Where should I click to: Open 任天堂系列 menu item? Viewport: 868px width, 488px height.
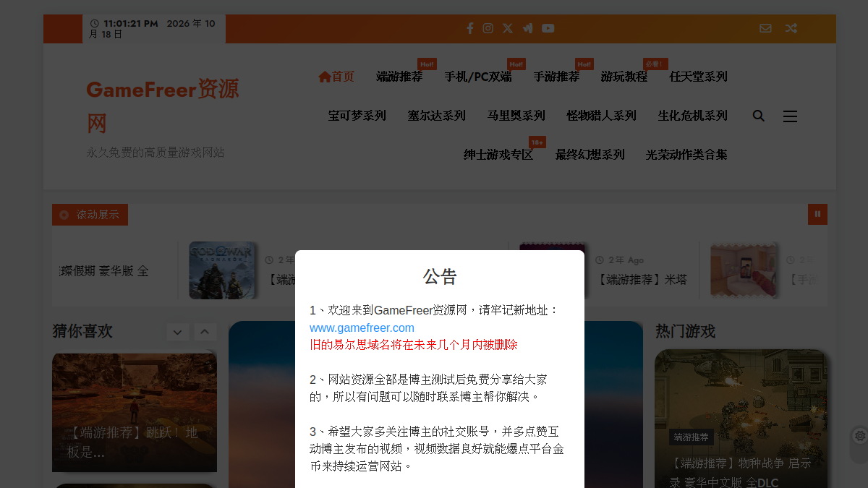point(698,77)
